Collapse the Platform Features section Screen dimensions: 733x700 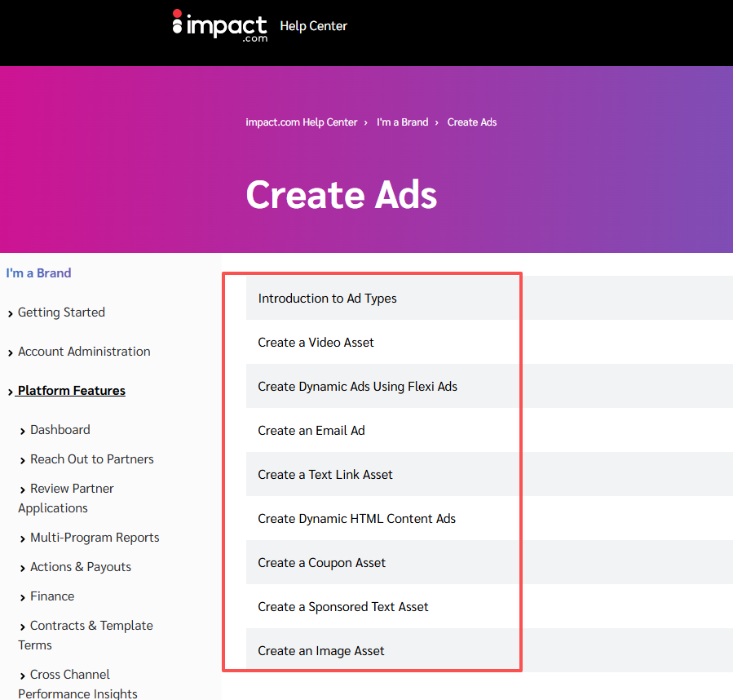pos(10,391)
